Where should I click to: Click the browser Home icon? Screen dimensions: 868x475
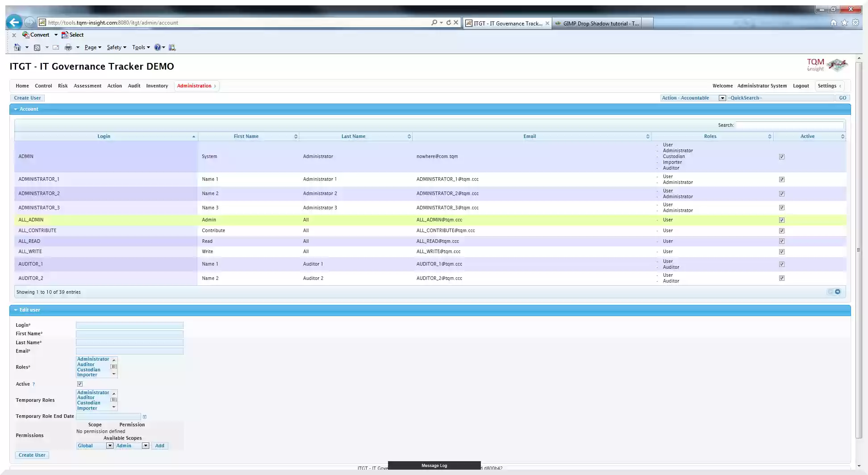click(x=18, y=47)
